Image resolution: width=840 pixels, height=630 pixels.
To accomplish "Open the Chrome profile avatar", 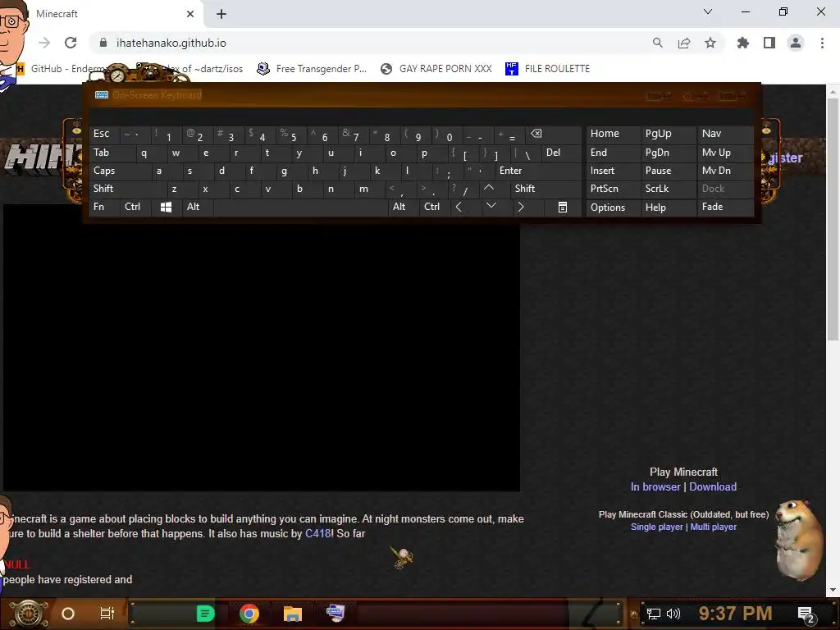I will tap(796, 43).
